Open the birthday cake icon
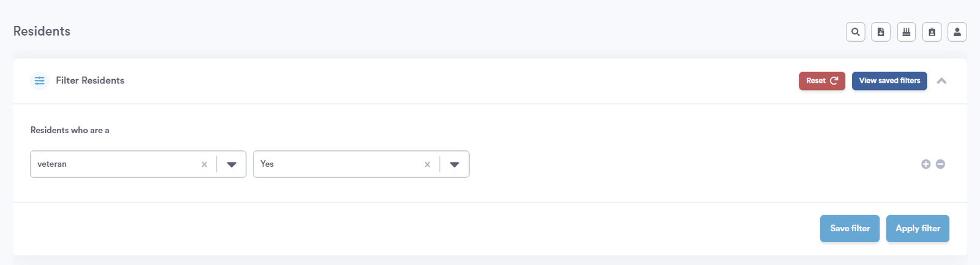The height and width of the screenshot is (265, 980). pyautogui.click(x=907, y=32)
